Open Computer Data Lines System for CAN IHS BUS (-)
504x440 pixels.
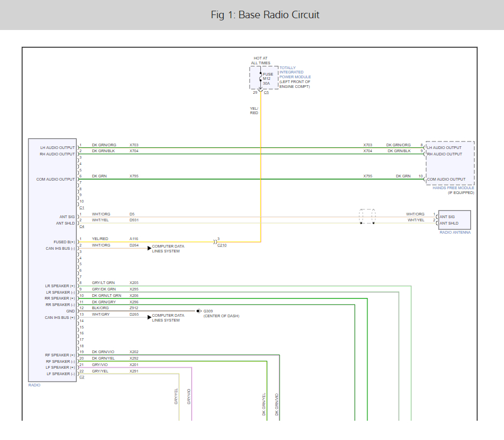point(168,249)
